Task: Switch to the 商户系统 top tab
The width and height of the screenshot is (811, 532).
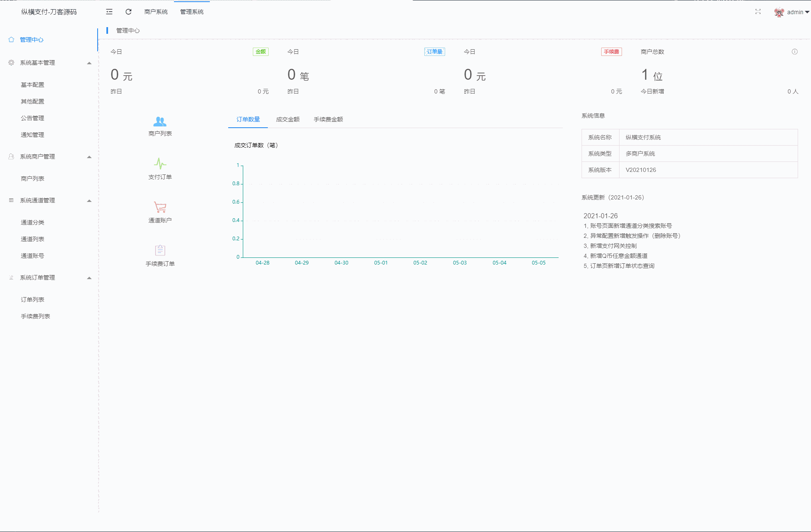Action: pyautogui.click(x=156, y=12)
